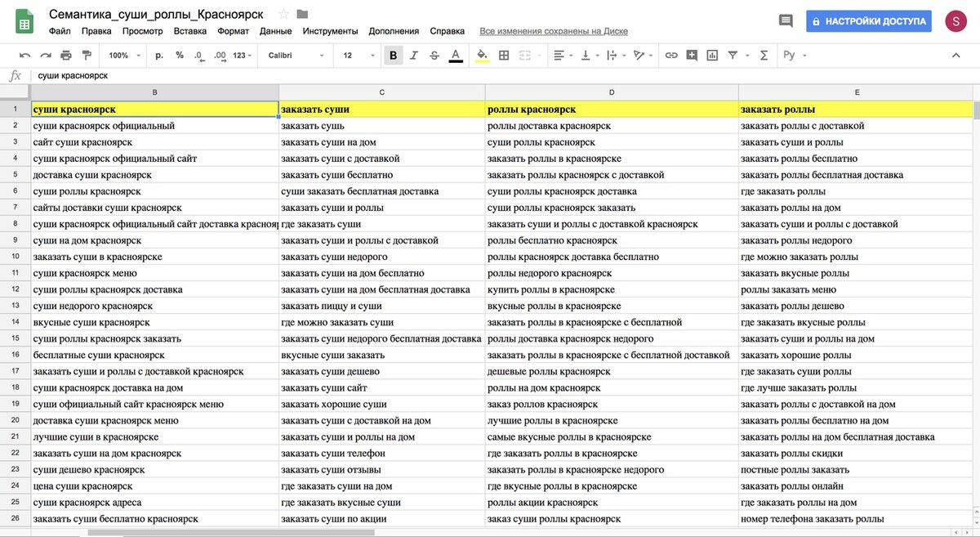Open the Справка menu
The image size is (980, 537).
(x=448, y=31)
